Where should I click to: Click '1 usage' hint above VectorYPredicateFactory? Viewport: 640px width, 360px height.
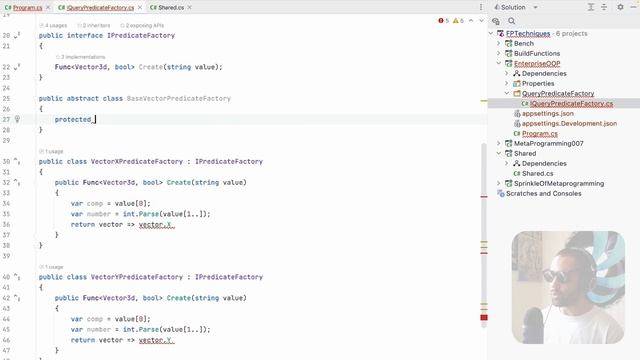[x=51, y=267]
